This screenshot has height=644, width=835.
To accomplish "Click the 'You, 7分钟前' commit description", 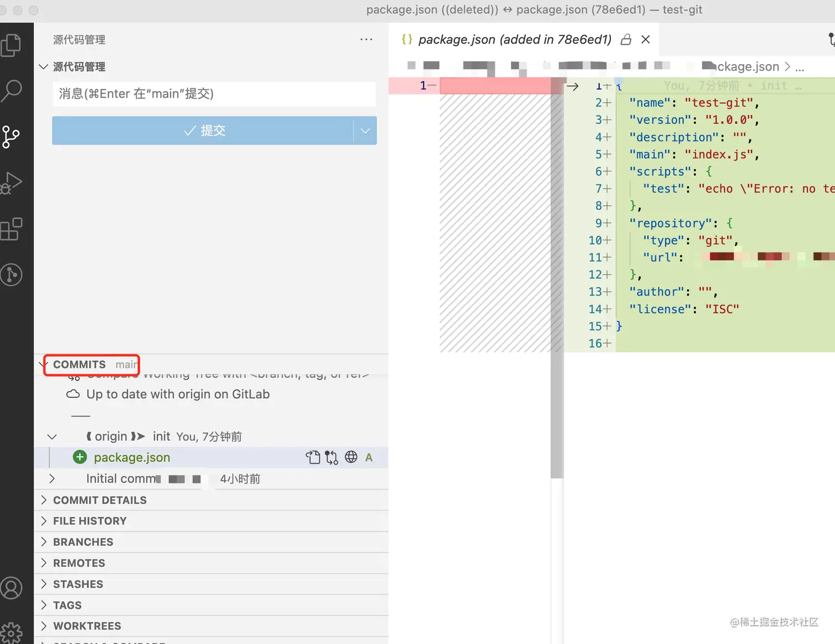I will 209,437.
